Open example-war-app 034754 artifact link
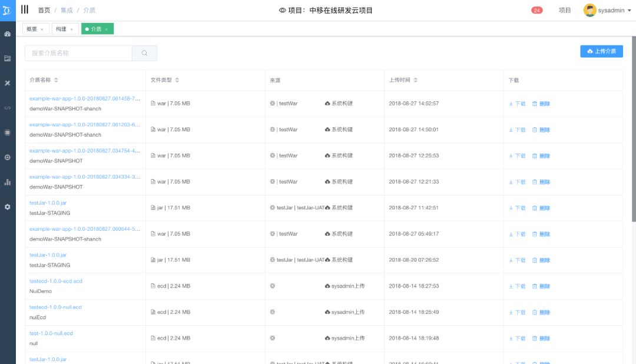This screenshot has height=364, width=636. 84,151
